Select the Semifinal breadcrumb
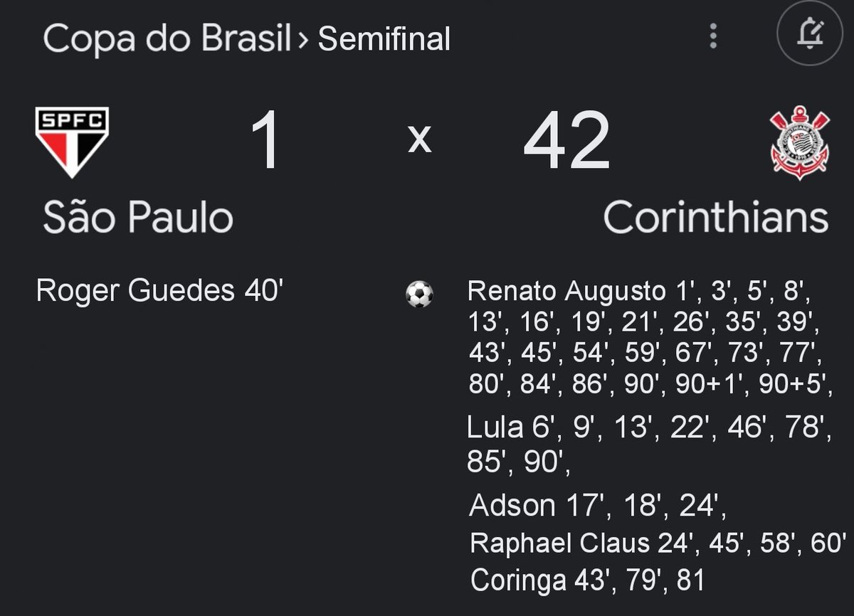 pyautogui.click(x=384, y=38)
